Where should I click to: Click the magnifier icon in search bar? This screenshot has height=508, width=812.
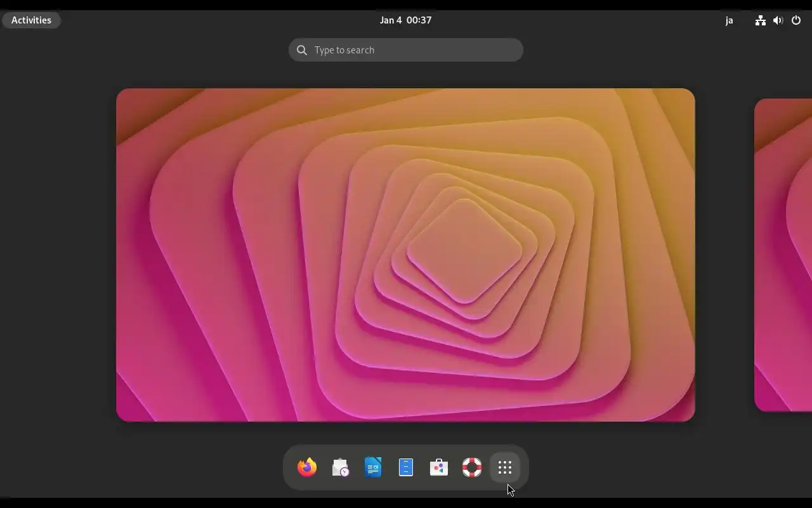click(x=302, y=50)
